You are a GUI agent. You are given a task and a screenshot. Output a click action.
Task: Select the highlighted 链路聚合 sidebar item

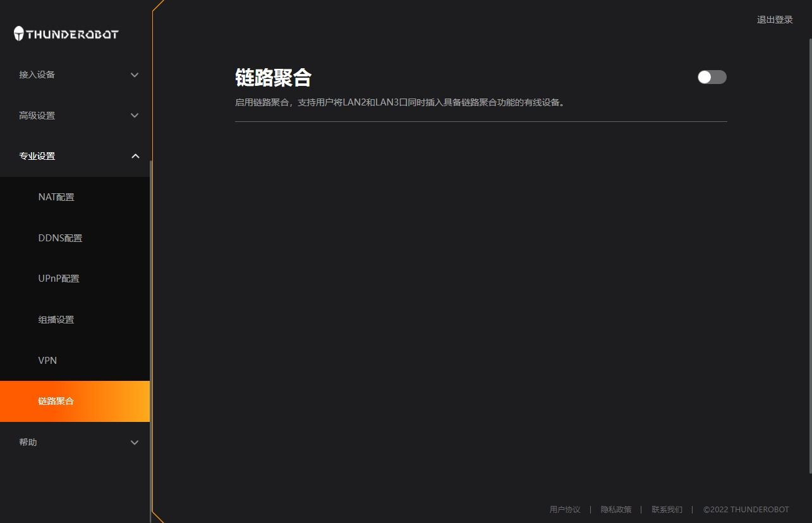click(75, 401)
